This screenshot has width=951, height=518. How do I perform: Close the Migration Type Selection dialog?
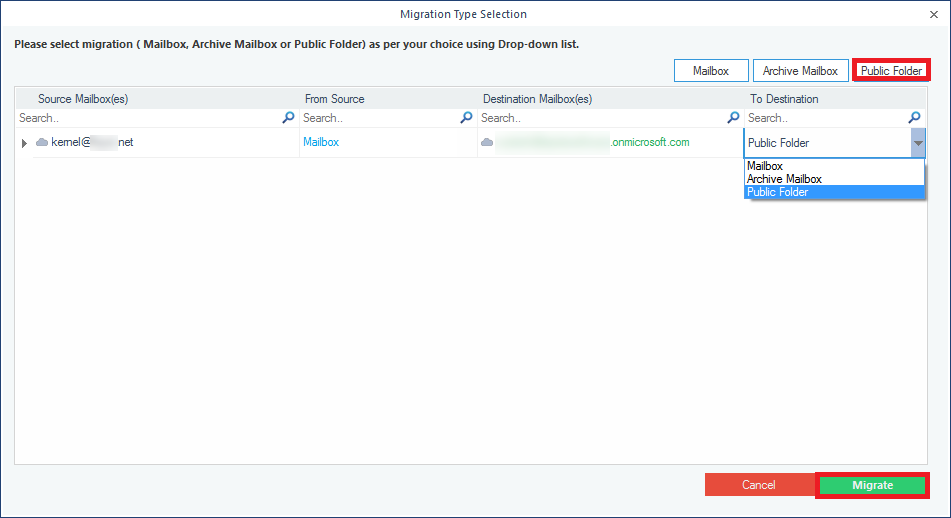933,15
